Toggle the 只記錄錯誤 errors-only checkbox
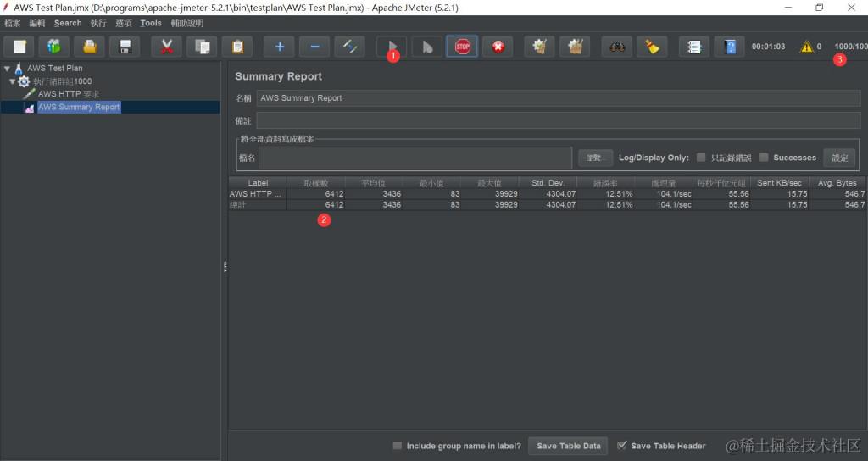868x461 pixels. pyautogui.click(x=701, y=158)
